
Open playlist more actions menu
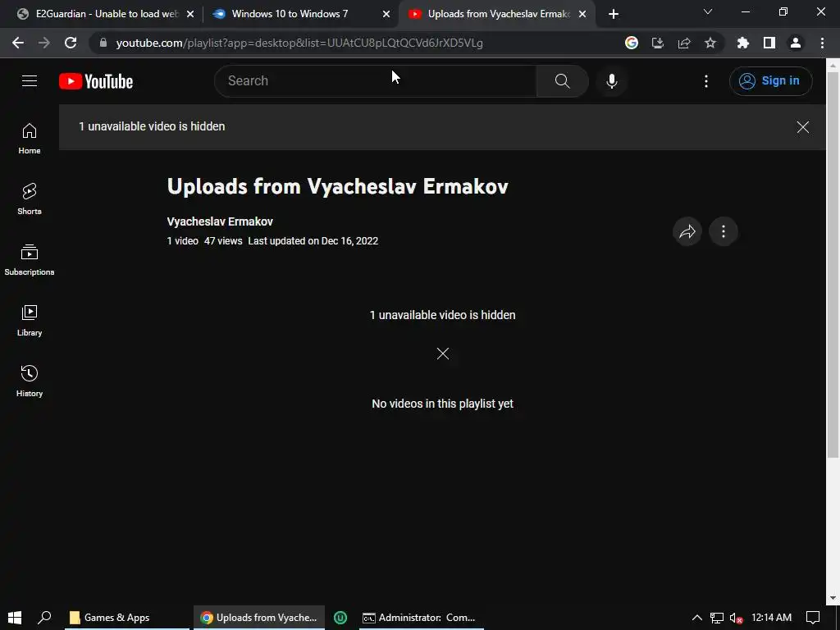(724, 231)
